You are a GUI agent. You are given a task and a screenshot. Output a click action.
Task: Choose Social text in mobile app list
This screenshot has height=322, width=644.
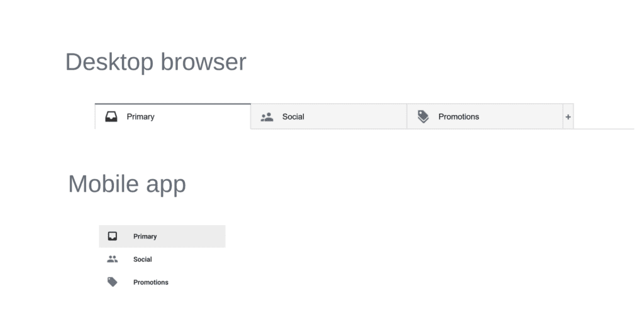[x=143, y=259]
